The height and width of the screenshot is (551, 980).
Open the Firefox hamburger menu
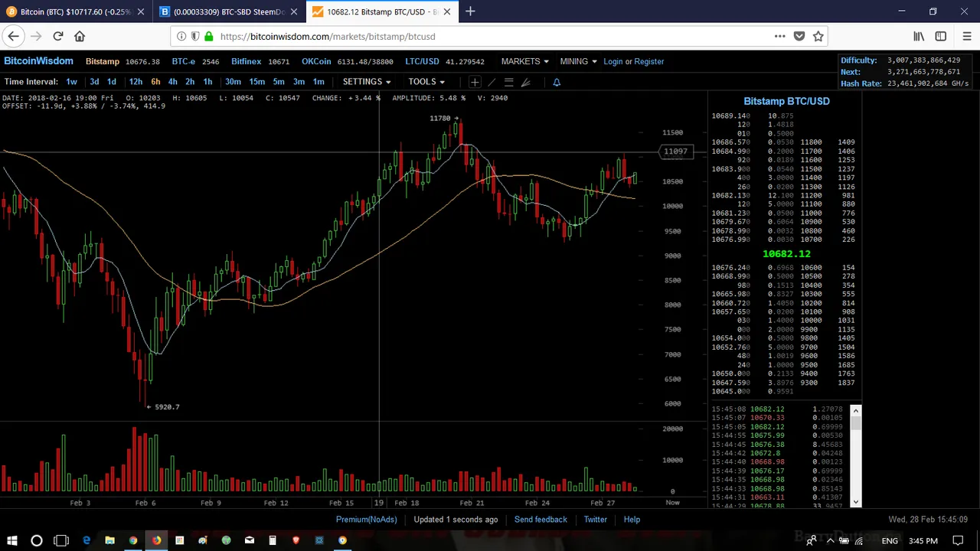click(x=966, y=36)
